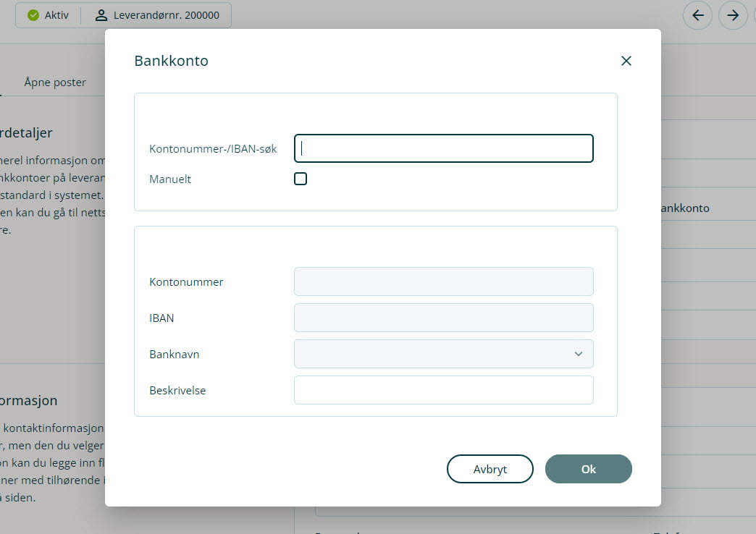Viewport: 756px width, 534px height.
Task: Click the Leverandørnr. 200000 text
Action: [x=167, y=15]
